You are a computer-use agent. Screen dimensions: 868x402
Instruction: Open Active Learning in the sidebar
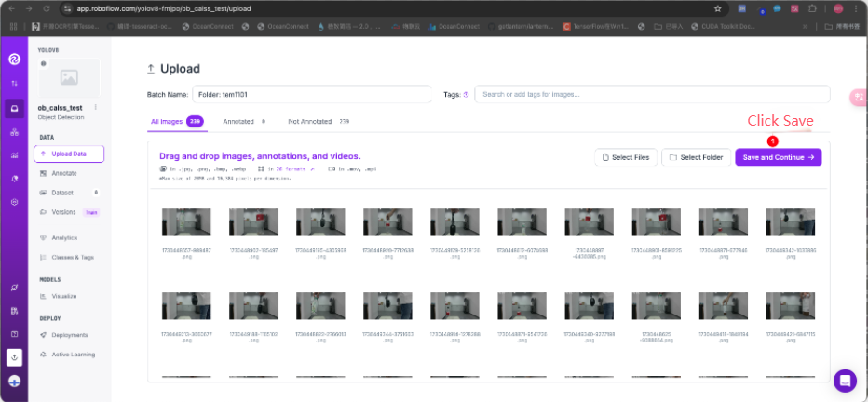[69, 355]
